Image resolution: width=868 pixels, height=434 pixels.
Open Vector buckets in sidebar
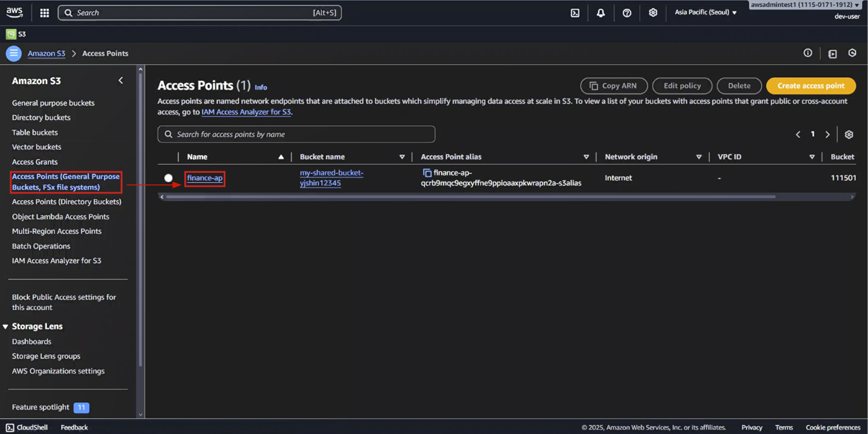tap(37, 147)
